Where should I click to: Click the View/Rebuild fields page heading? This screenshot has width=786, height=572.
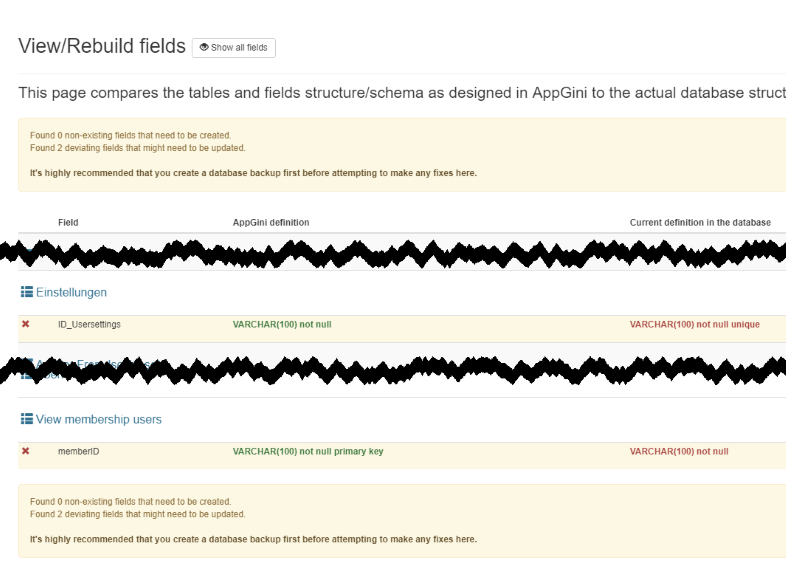pos(102,46)
